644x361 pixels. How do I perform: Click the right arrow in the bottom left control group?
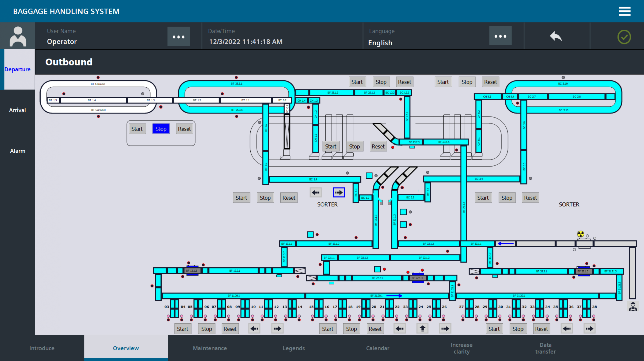coord(277,329)
